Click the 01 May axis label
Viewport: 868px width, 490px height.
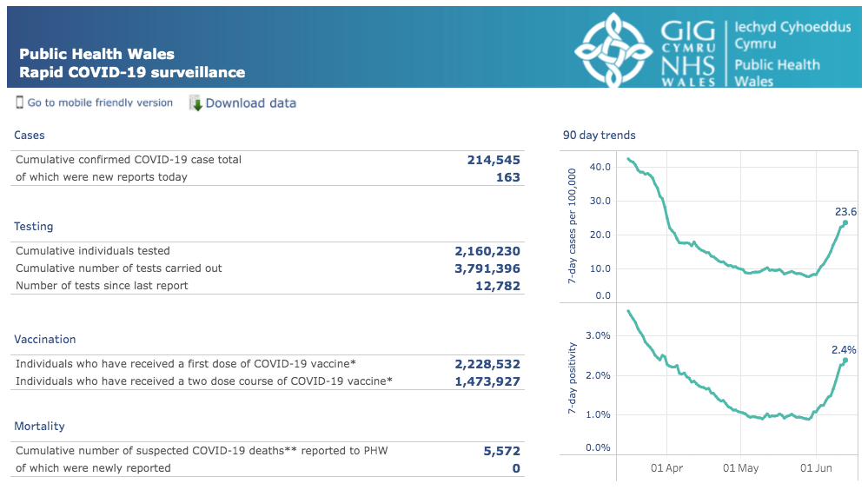[740, 468]
